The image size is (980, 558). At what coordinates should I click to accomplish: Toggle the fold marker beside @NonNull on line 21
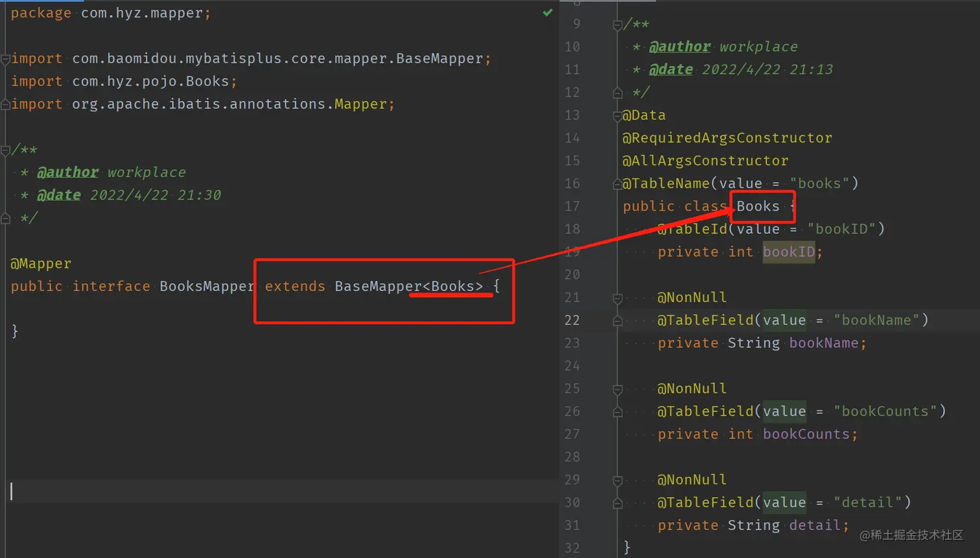point(618,298)
